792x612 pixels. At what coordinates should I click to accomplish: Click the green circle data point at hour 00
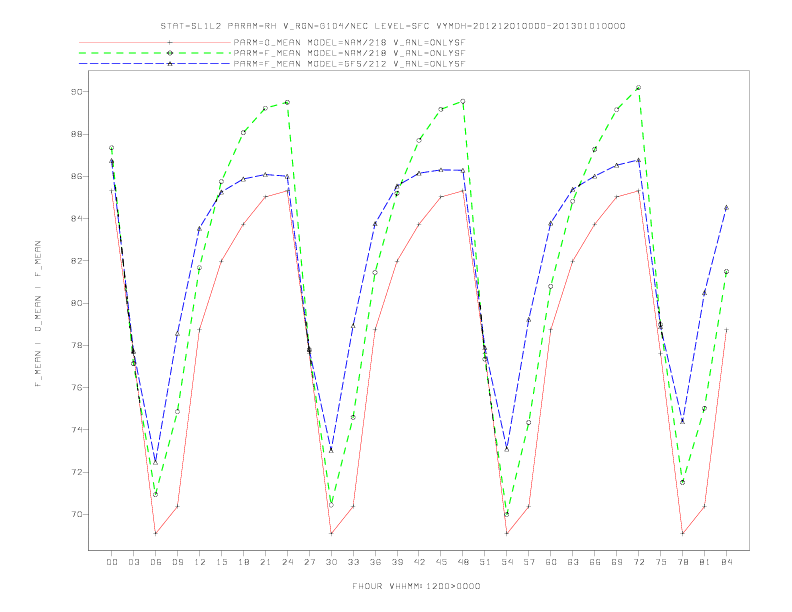pyautogui.click(x=112, y=148)
